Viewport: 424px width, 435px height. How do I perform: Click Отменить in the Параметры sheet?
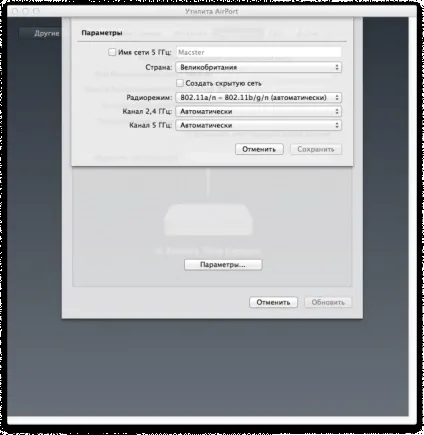click(x=259, y=149)
